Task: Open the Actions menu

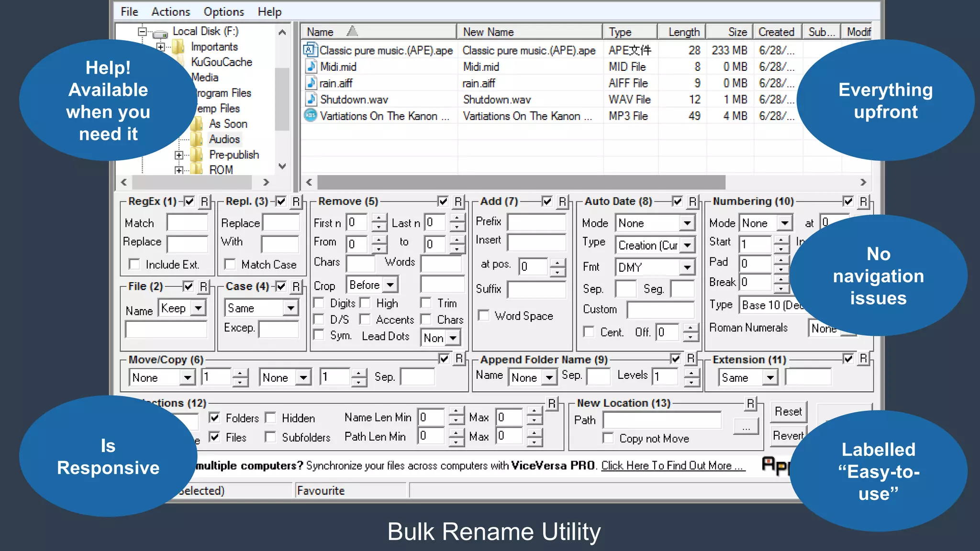Action: point(170,11)
